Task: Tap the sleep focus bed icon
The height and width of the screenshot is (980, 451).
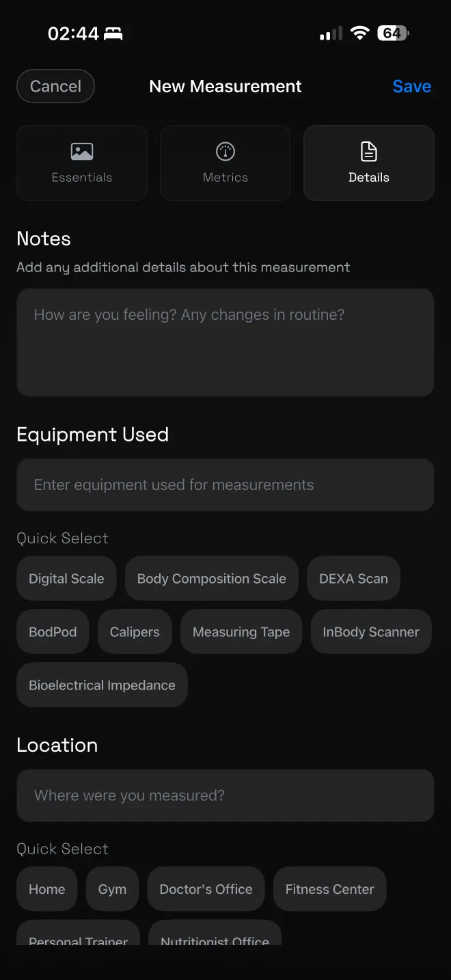Action: coord(113,33)
